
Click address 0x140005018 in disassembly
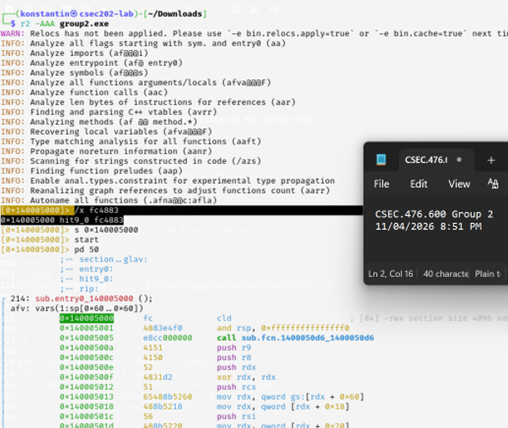86,407
